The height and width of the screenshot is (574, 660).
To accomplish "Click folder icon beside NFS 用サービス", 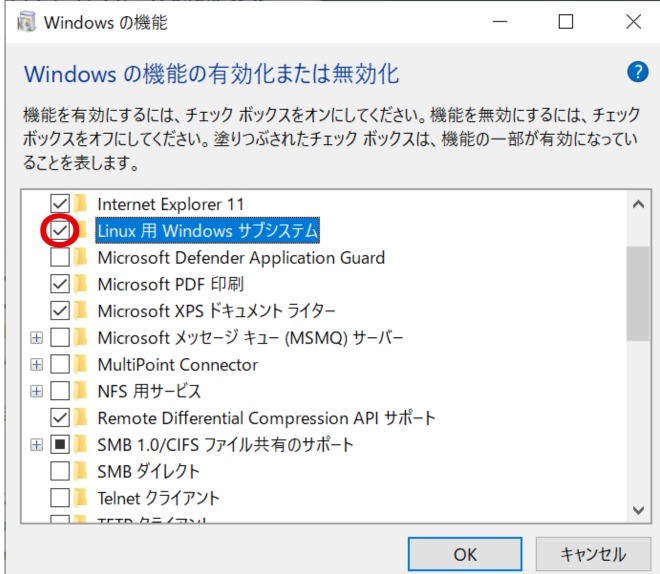I will pos(80,391).
